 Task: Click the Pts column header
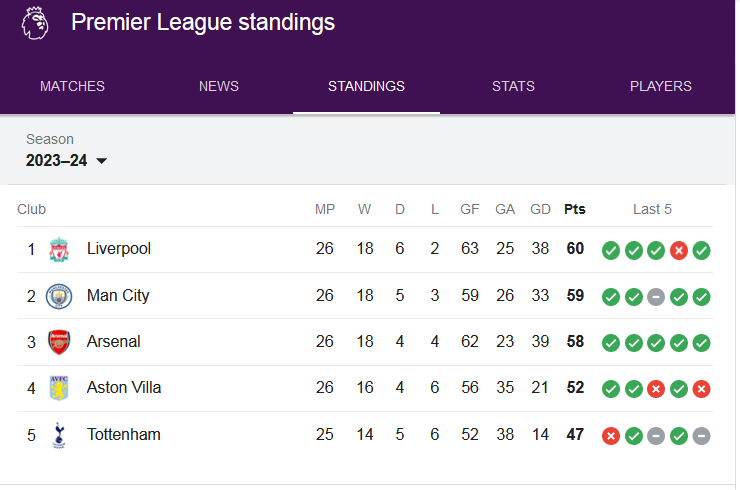click(x=575, y=209)
